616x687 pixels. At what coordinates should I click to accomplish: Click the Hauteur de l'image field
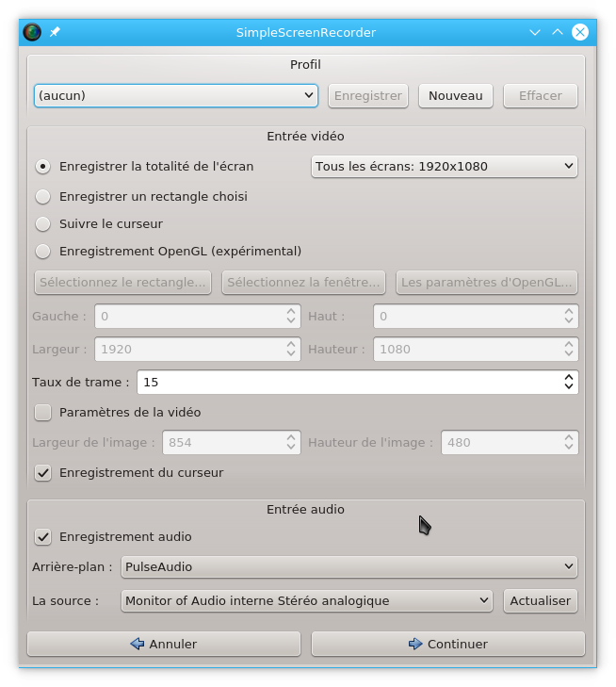click(510, 443)
